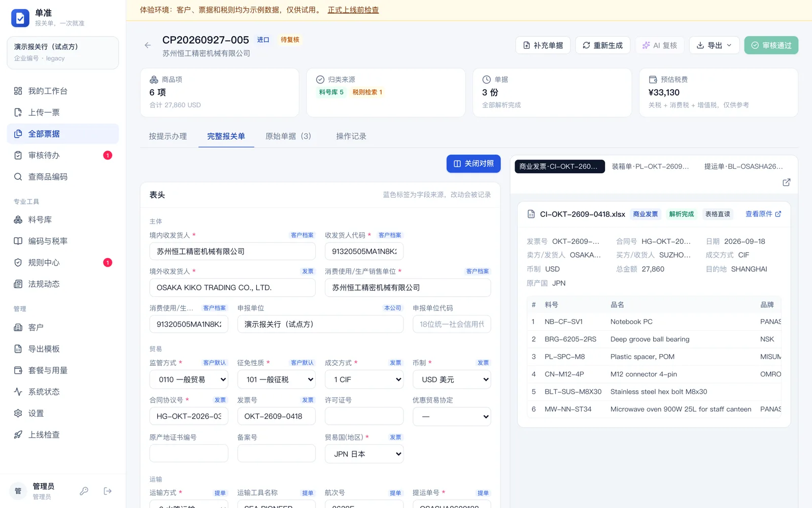Viewport: 812px width, 508px height.
Task: Open 编码与税率
Action: (x=63, y=241)
